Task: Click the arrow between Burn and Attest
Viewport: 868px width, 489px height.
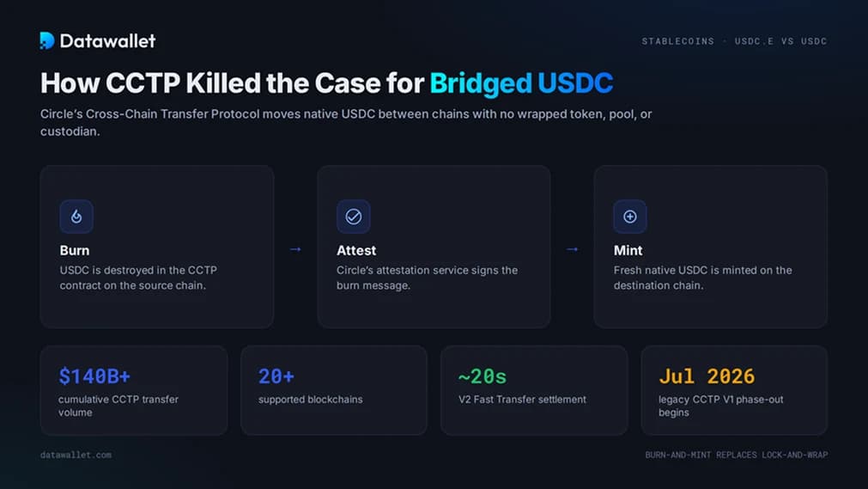Action: pyautogui.click(x=295, y=249)
